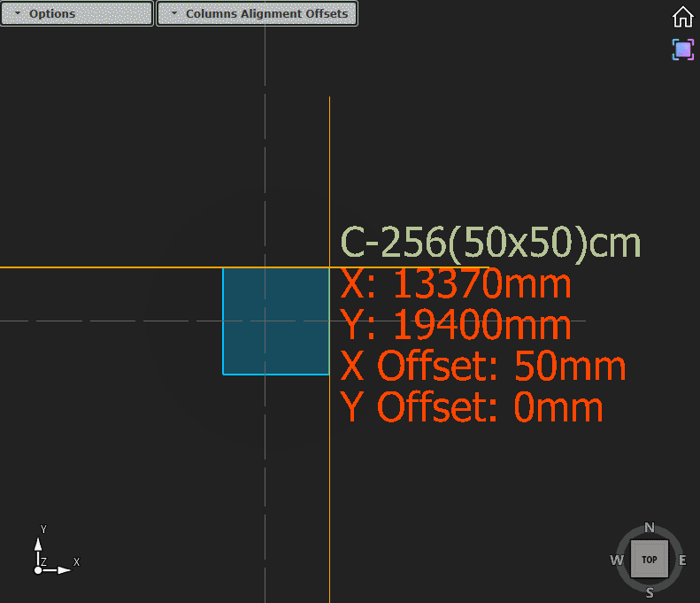The width and height of the screenshot is (700, 603).
Task: Click the N compass direction label
Action: click(650, 528)
